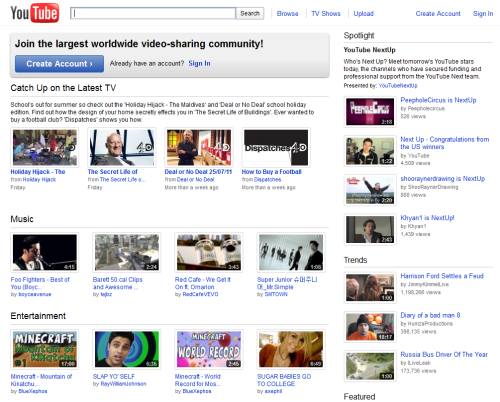Open Harrison Ford Settles a Feud link
Image resolution: width=500 pixels, height=402 pixels.
click(x=442, y=276)
